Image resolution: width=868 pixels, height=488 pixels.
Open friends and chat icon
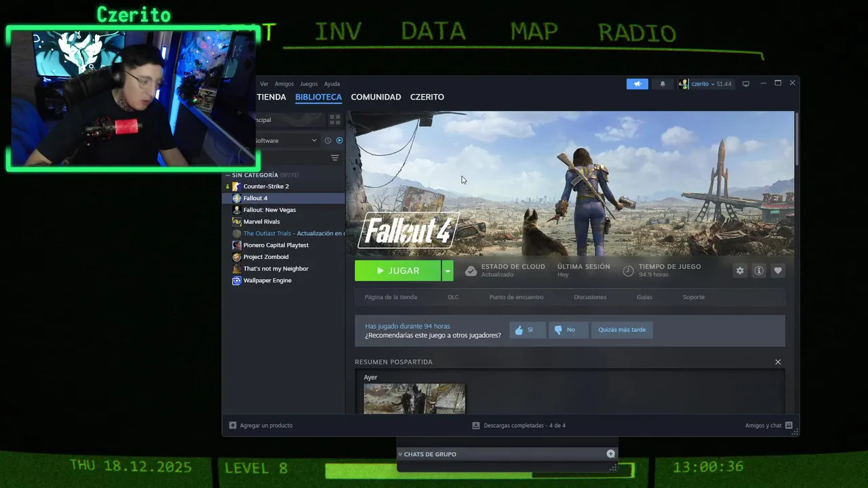(789, 426)
